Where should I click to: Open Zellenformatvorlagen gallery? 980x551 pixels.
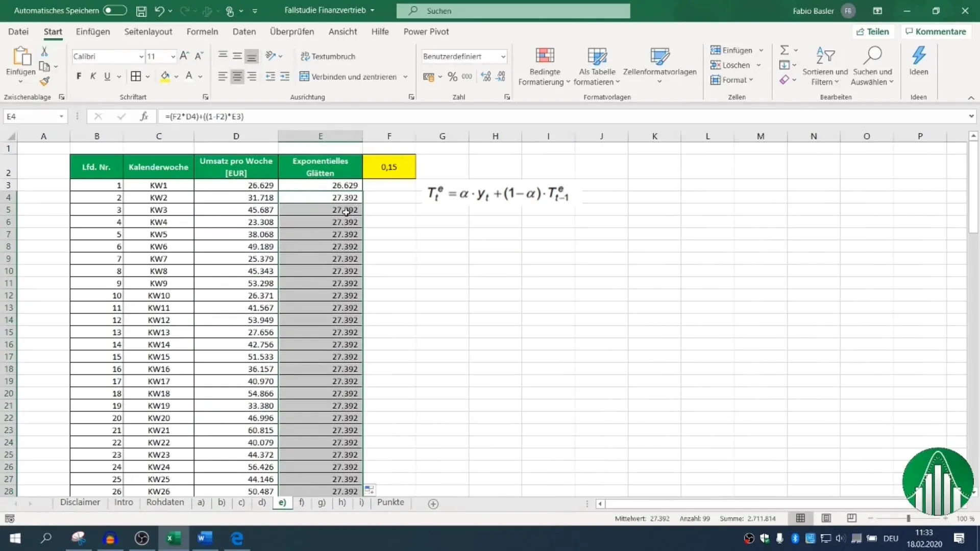click(659, 66)
